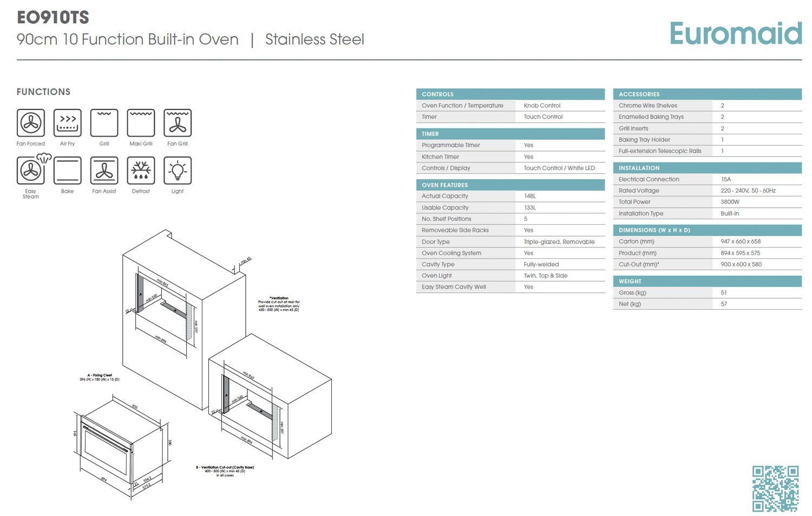Click the Bake function icon
This screenshot has height=516, width=812.
click(x=68, y=171)
